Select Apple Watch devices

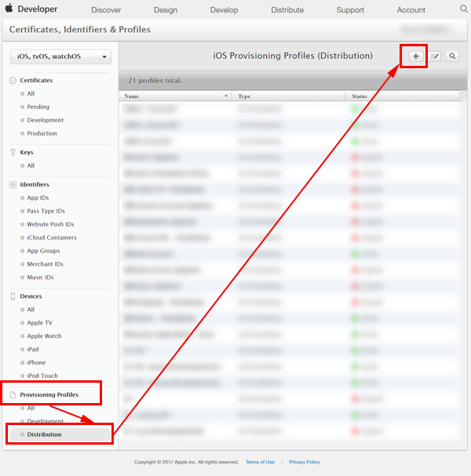pyautogui.click(x=44, y=336)
